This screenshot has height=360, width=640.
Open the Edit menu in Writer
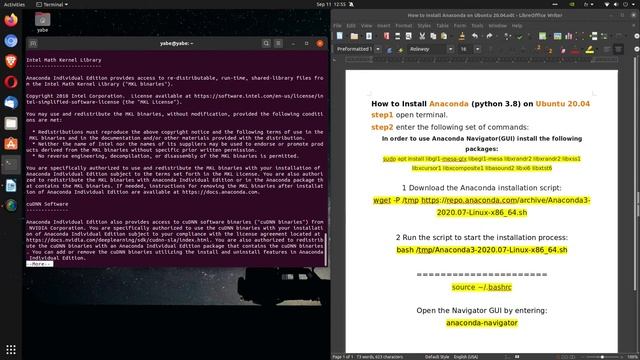(351, 26)
